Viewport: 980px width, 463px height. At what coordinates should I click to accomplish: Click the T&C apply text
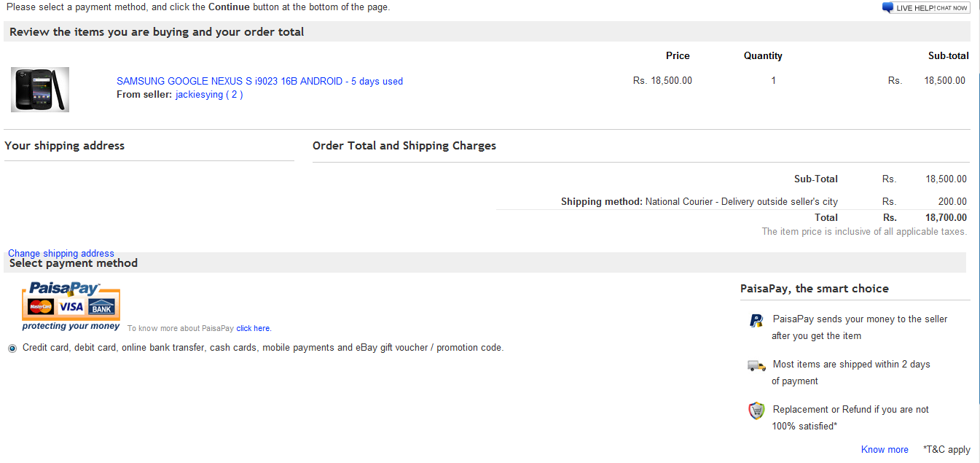pos(946,449)
